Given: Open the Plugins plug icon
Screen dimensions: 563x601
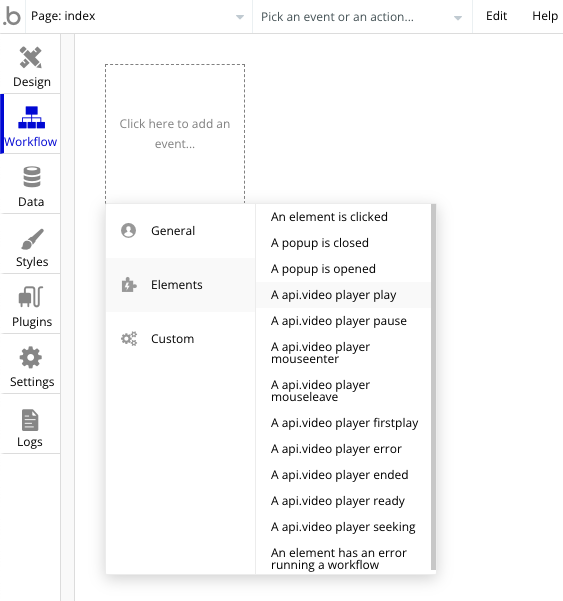Looking at the screenshot, I should click(31, 297).
